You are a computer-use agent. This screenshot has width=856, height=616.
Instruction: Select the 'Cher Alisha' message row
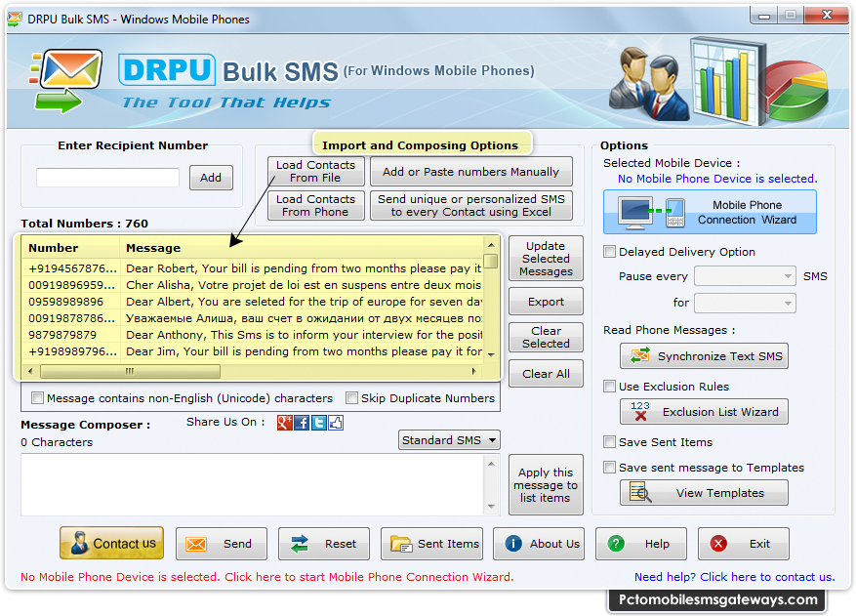click(x=254, y=285)
